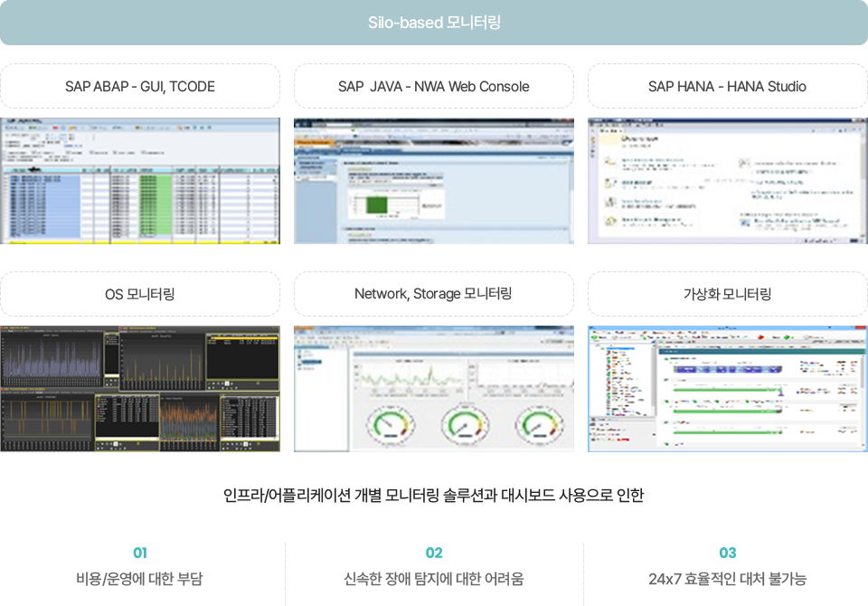
Task: Select the OS 모니터링 label box
Action: [x=140, y=294]
